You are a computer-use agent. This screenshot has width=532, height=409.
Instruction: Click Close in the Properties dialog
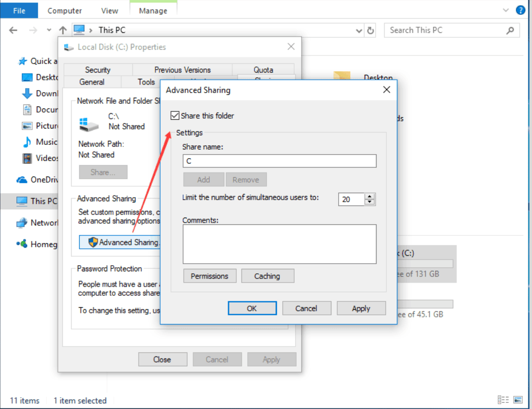pos(163,359)
